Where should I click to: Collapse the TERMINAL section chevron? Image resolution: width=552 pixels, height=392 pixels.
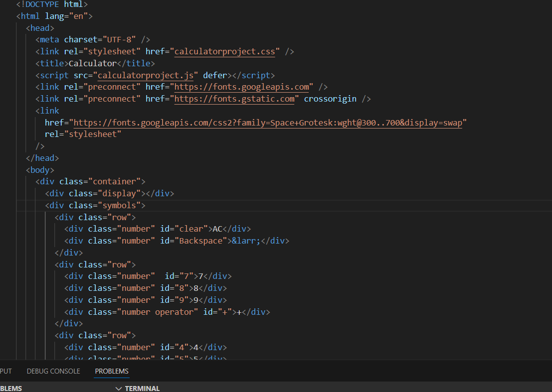(x=119, y=389)
